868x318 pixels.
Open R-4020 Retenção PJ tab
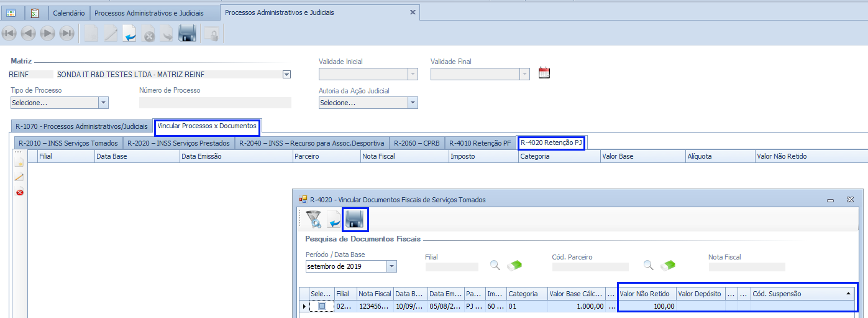(551, 143)
